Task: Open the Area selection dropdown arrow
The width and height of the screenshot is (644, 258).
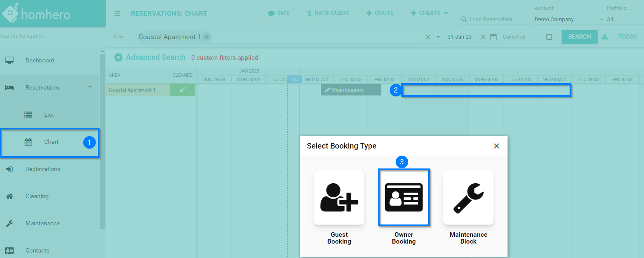Action: point(438,37)
